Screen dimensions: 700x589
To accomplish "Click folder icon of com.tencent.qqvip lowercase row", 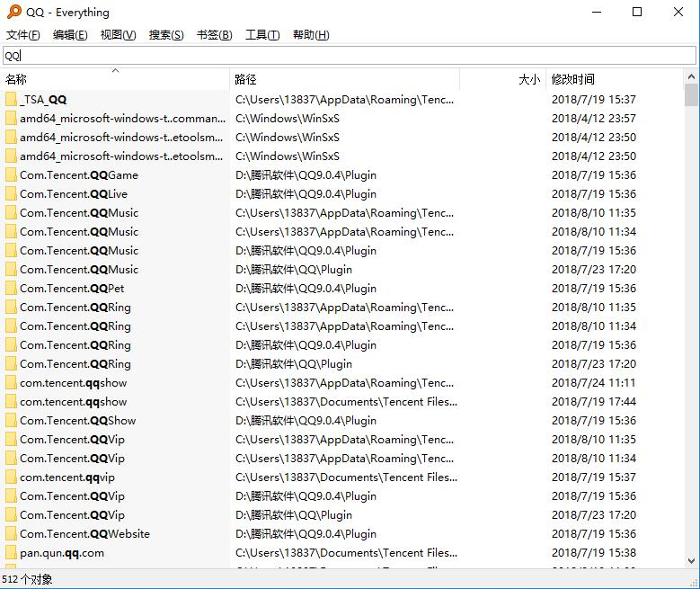I will [x=11, y=477].
